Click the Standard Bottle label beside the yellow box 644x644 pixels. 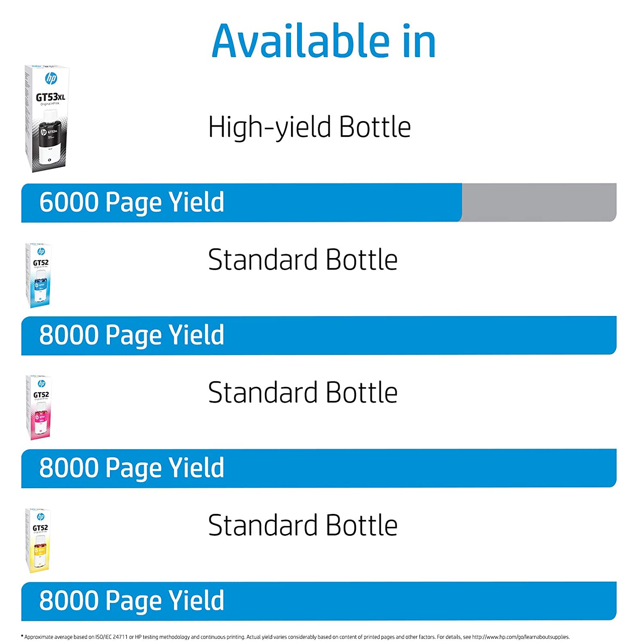pos(303,526)
